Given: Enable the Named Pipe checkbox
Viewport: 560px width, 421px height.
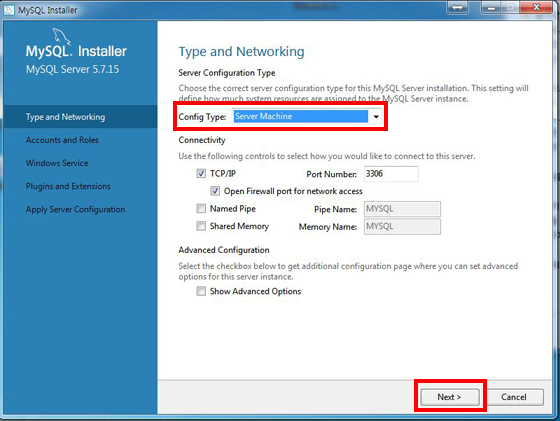Looking at the screenshot, I should [201, 209].
